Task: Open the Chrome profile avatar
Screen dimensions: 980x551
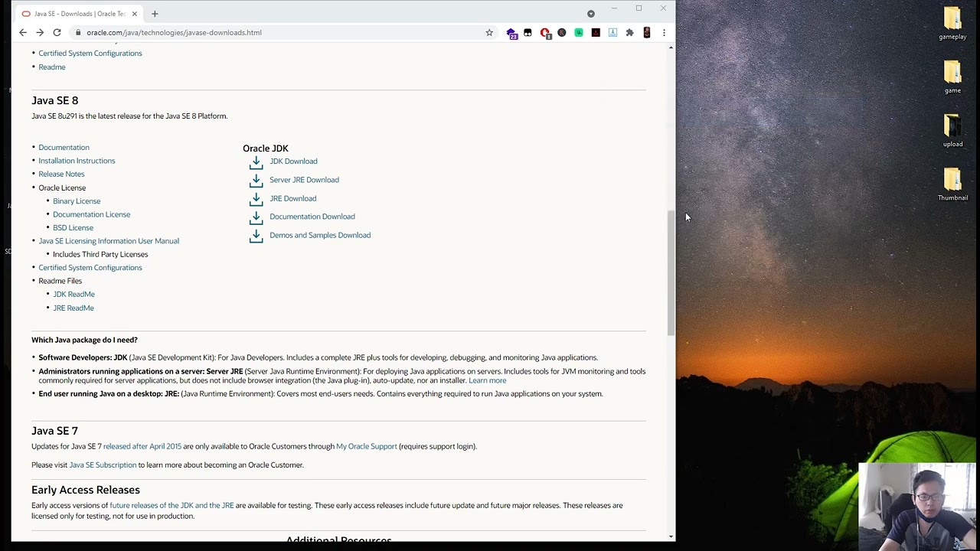Action: pyautogui.click(x=647, y=32)
